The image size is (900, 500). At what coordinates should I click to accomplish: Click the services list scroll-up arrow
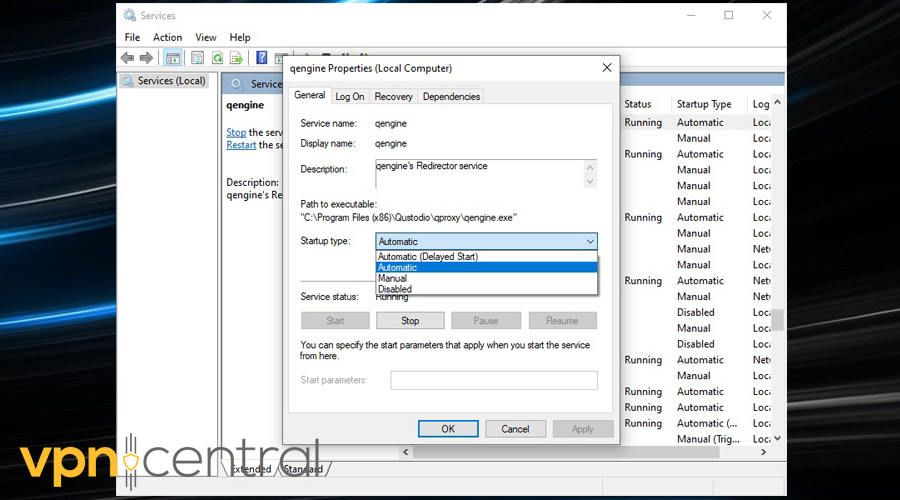[x=777, y=102]
